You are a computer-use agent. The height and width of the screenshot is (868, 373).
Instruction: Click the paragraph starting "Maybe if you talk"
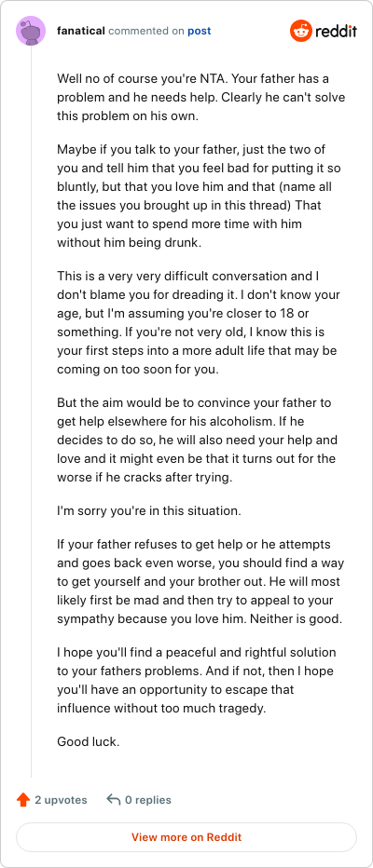point(199,196)
